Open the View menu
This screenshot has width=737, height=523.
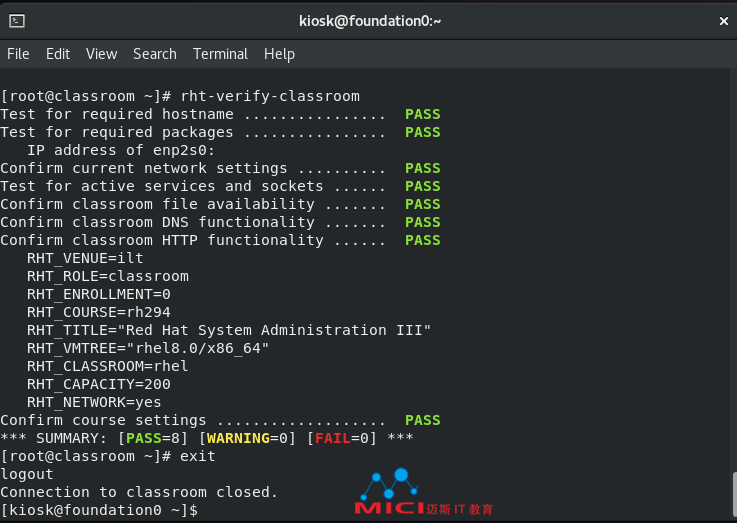click(102, 54)
